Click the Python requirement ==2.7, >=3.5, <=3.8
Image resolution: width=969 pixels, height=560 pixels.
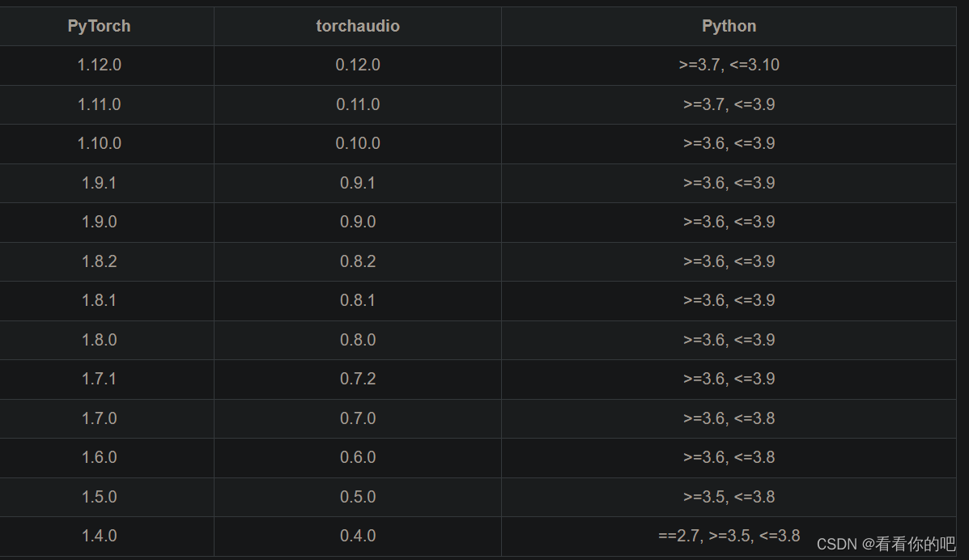tap(728, 536)
